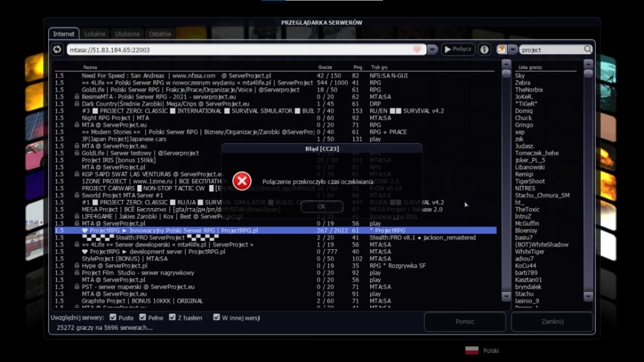The width and height of the screenshot is (644, 362).
Task: Toggle the Z hasłem checkbox
Action: (x=172, y=317)
